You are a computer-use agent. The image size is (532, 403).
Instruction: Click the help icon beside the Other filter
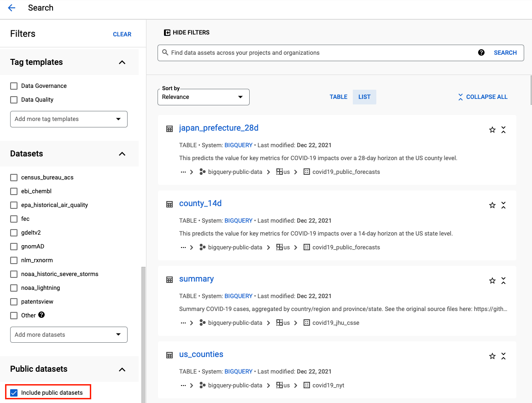(41, 315)
